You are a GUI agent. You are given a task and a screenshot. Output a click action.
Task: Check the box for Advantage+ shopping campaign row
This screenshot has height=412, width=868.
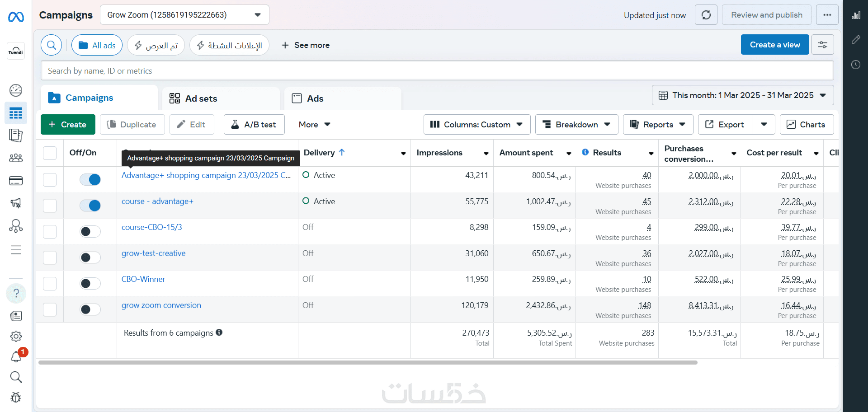[x=50, y=180]
